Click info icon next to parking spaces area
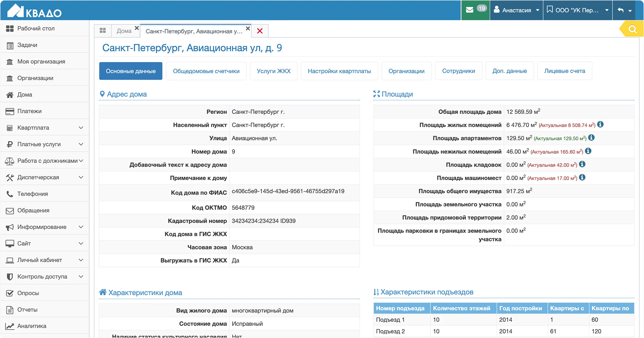 click(582, 178)
